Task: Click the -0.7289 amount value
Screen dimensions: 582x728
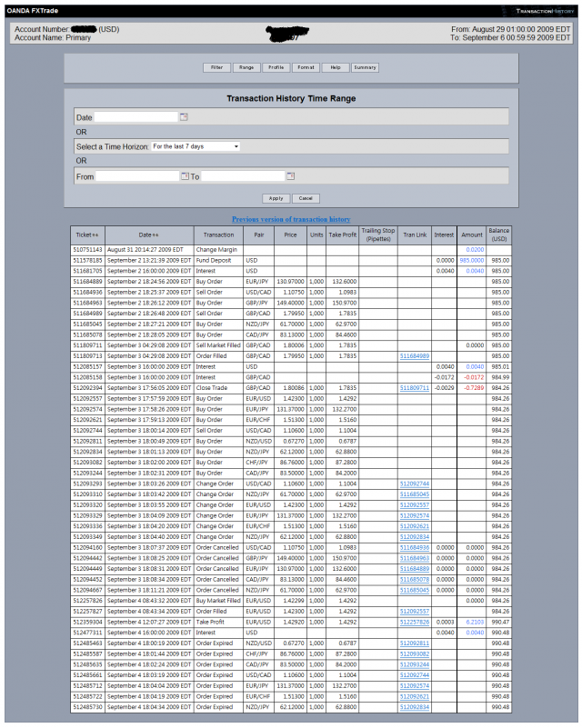Action: [474, 388]
